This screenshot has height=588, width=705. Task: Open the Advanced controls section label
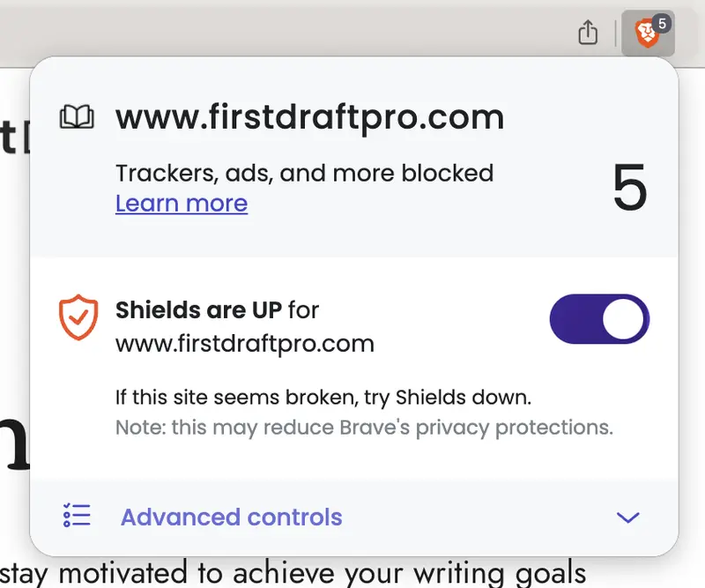point(231,517)
